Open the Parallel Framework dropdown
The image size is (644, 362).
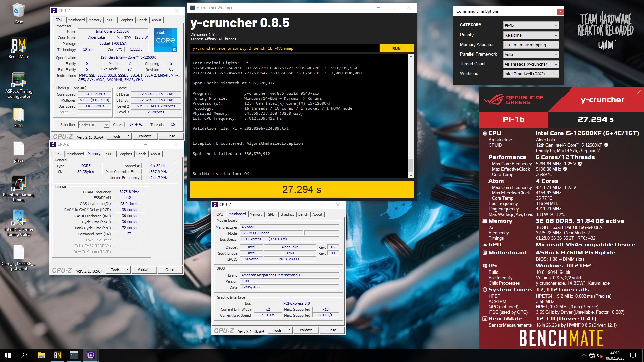pos(531,55)
